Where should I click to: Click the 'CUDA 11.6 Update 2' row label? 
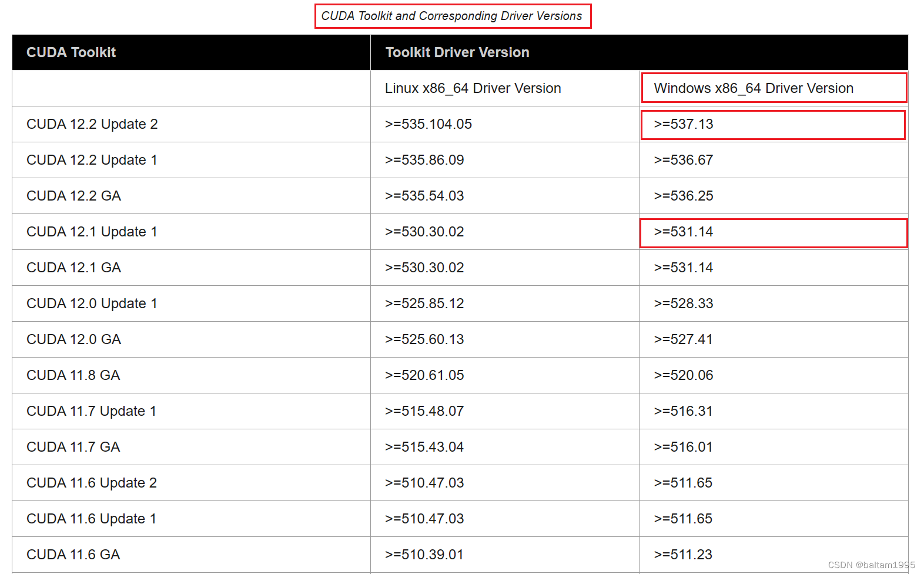click(92, 483)
